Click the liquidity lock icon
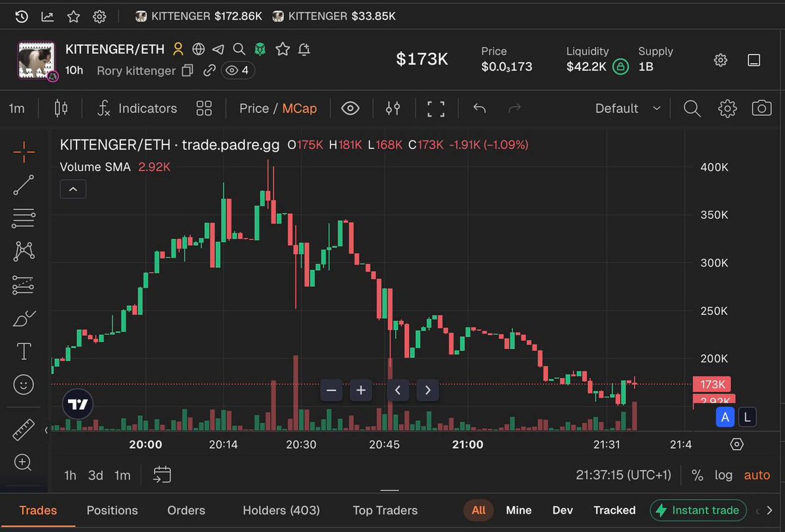This screenshot has width=785, height=532. coord(620,67)
